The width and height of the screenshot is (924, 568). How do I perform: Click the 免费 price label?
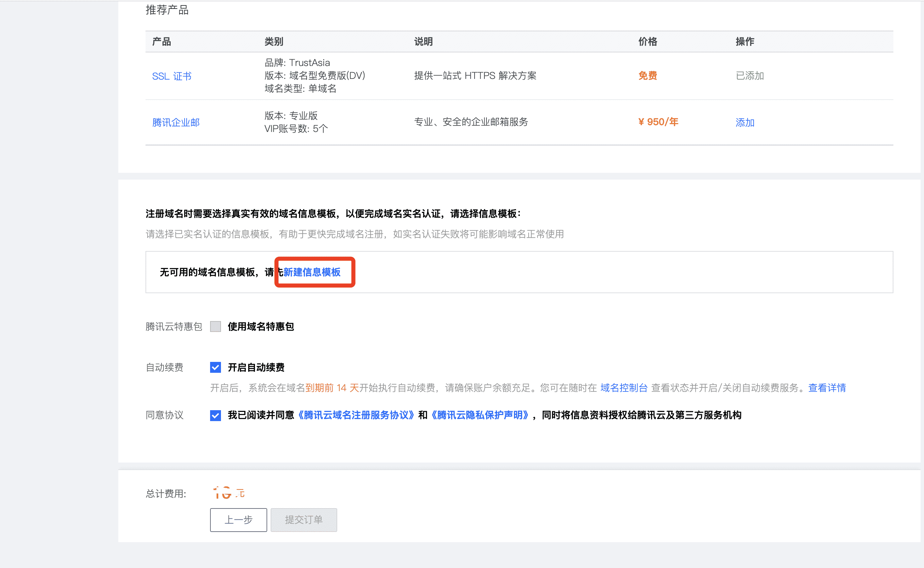(647, 76)
